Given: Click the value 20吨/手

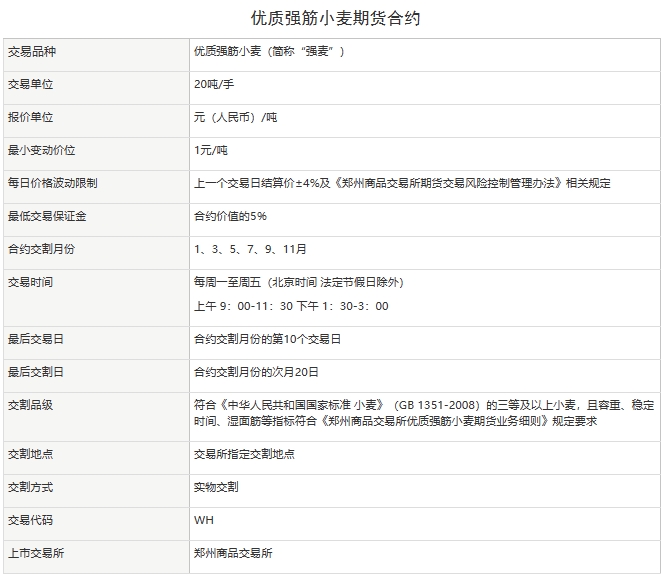Looking at the screenshot, I should (x=214, y=84).
